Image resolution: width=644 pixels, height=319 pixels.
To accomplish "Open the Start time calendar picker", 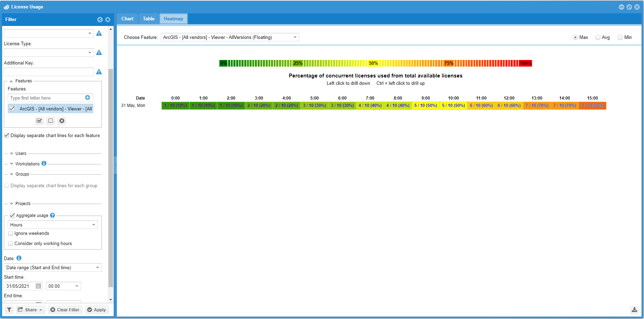I will 38,286.
